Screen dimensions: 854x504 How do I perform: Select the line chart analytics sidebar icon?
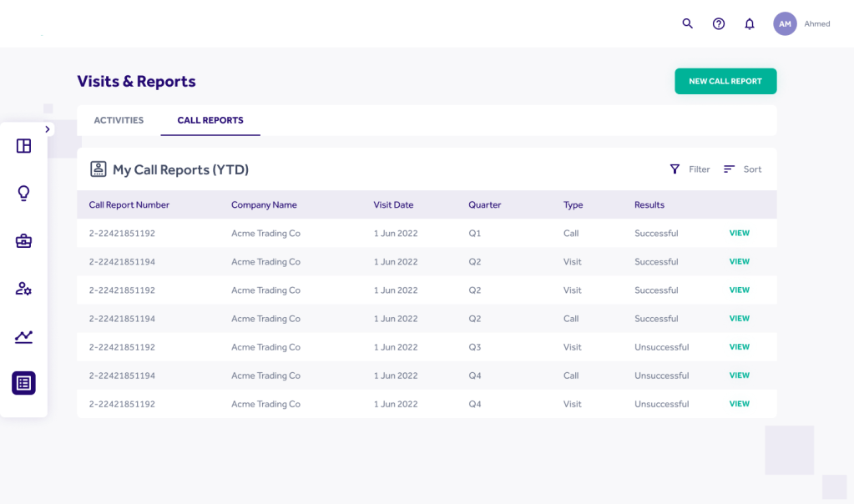(23, 336)
